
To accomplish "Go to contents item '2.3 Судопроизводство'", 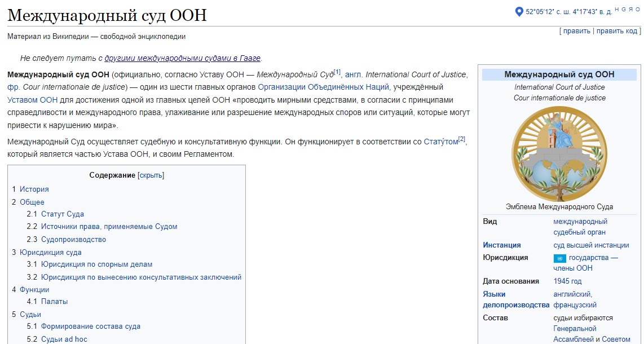I will (66, 239).
